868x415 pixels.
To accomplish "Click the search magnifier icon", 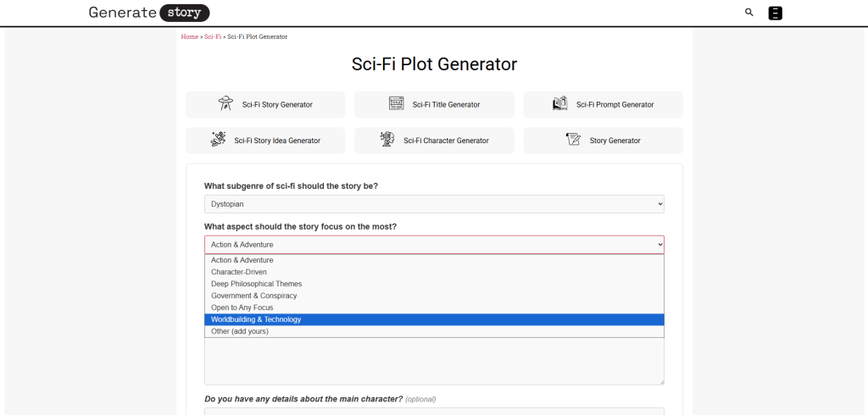I will [748, 13].
